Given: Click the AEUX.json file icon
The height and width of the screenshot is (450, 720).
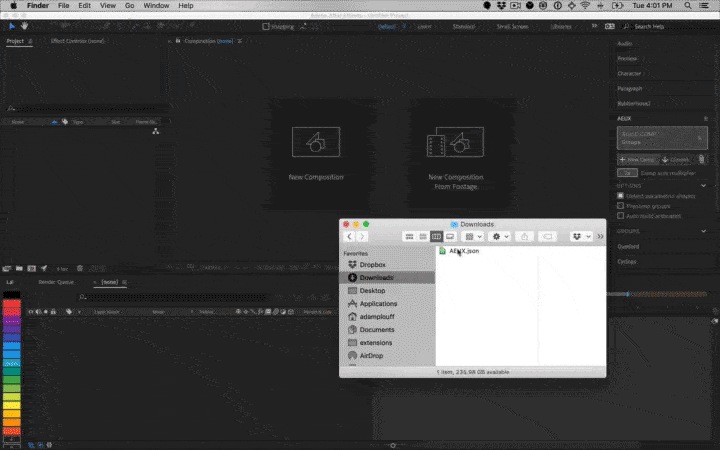Looking at the screenshot, I should 443,251.
